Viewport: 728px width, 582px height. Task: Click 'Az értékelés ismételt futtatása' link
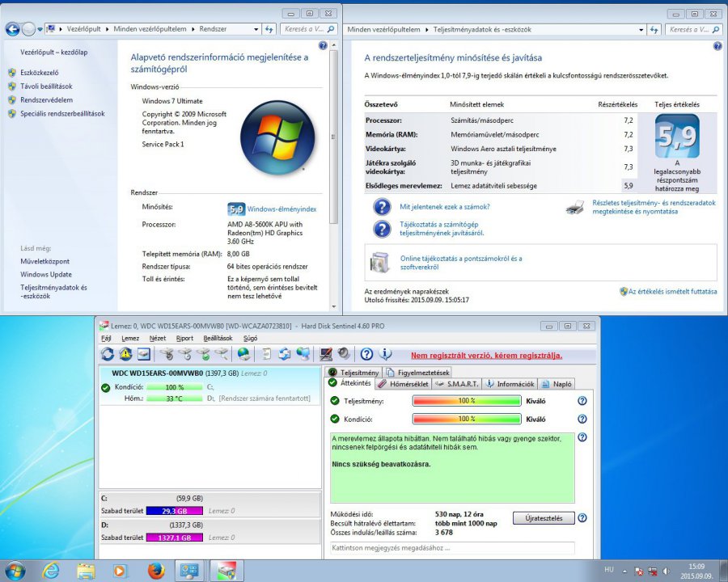click(672, 292)
